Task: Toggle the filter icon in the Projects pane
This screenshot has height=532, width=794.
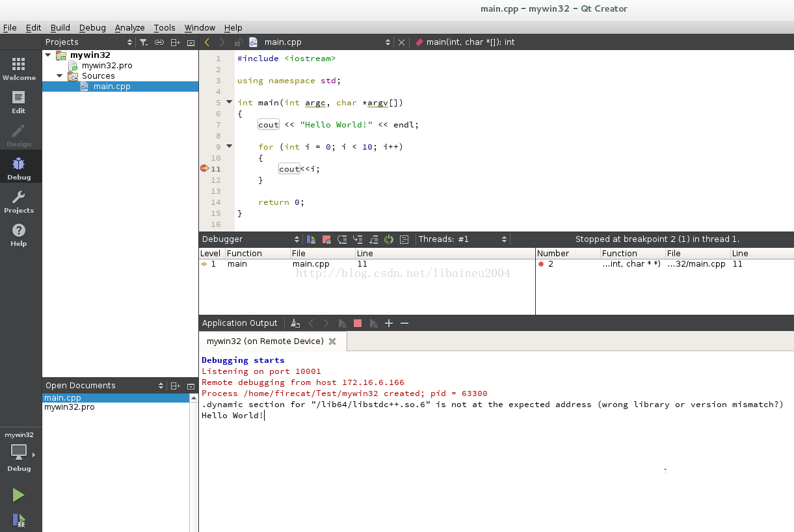Action: (x=144, y=42)
